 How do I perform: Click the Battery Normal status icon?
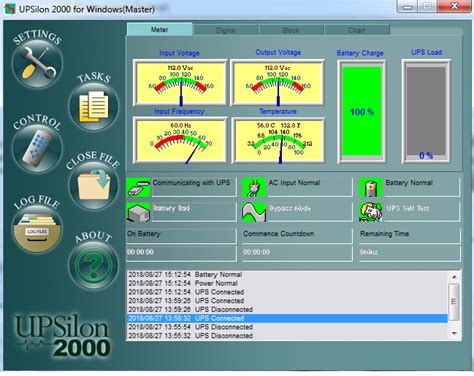pos(371,187)
